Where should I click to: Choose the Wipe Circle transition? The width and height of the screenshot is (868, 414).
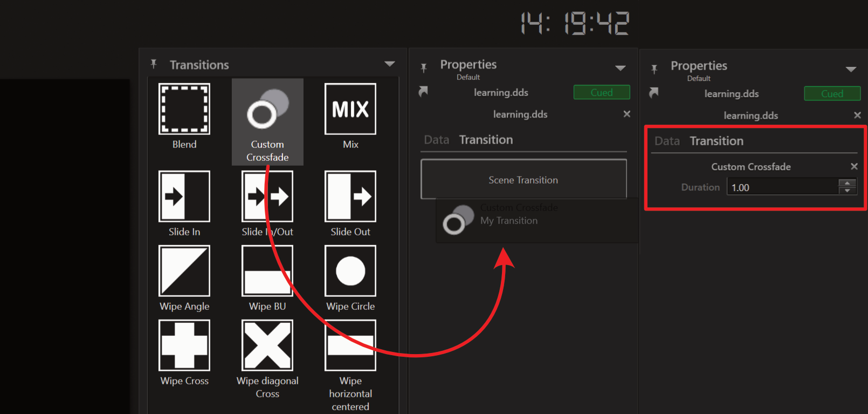pyautogui.click(x=350, y=271)
